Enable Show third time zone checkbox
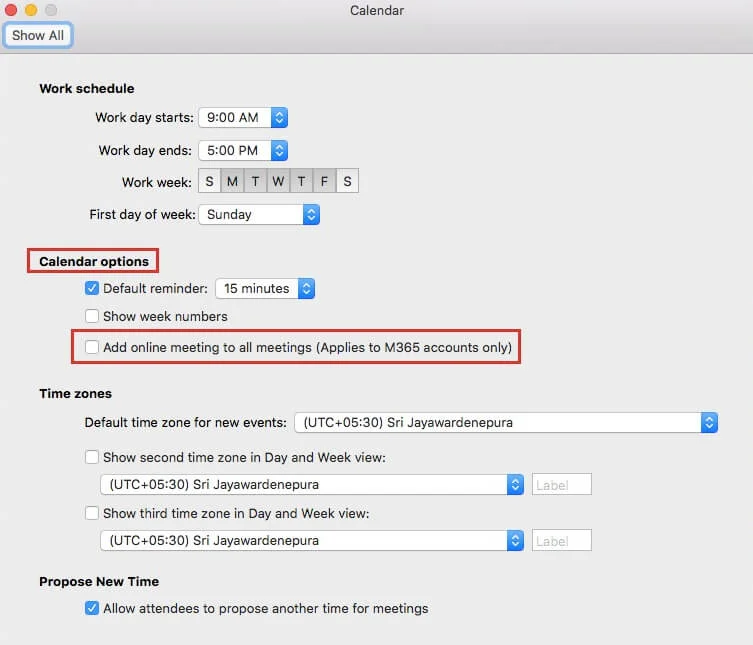 click(x=92, y=513)
